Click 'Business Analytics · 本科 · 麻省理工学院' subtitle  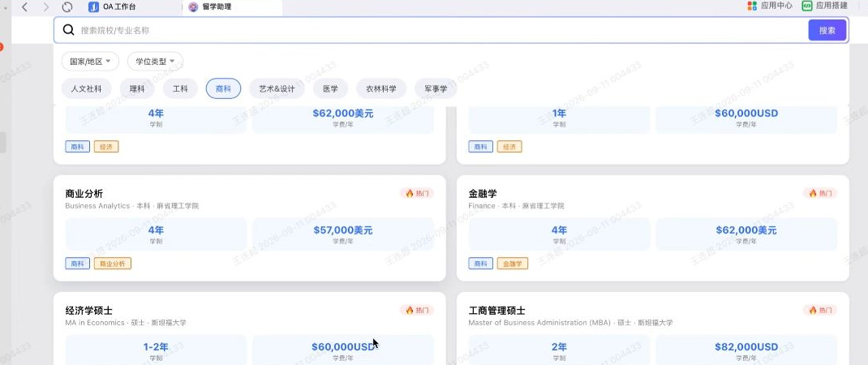[x=131, y=206]
